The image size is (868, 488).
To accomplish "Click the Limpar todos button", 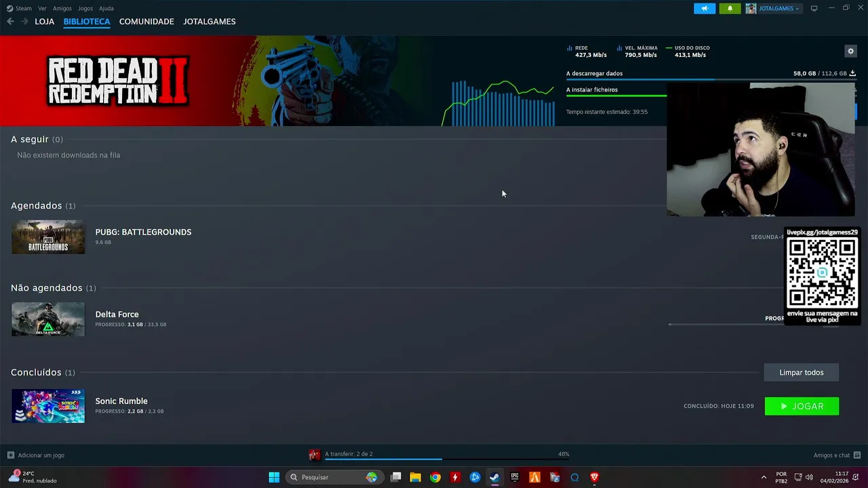I will pos(802,372).
